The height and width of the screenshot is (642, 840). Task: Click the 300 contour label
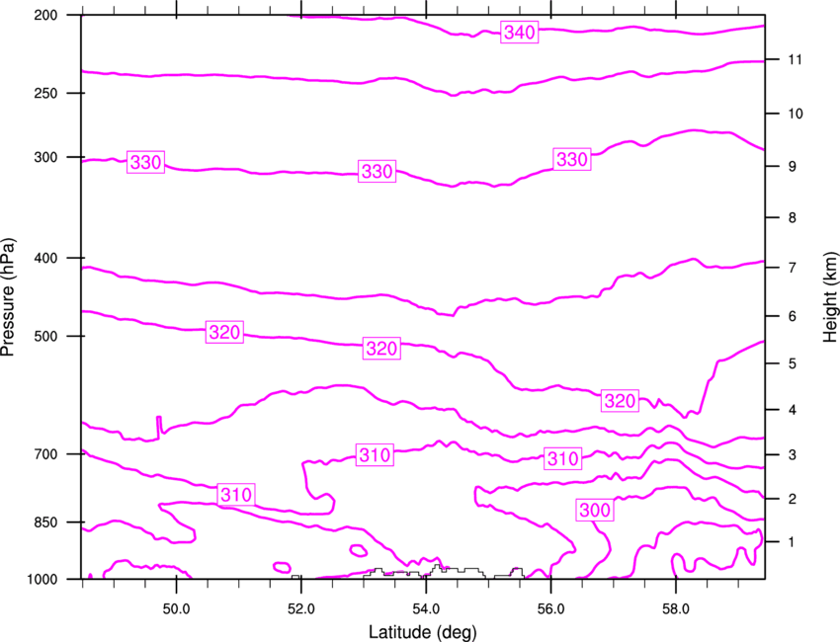[595, 511]
